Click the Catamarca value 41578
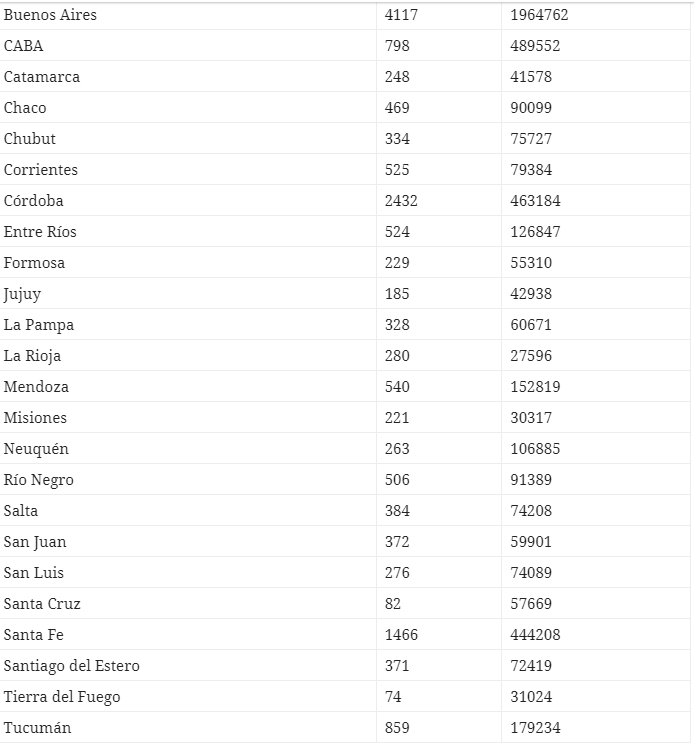The width and height of the screenshot is (694, 743). [x=530, y=77]
